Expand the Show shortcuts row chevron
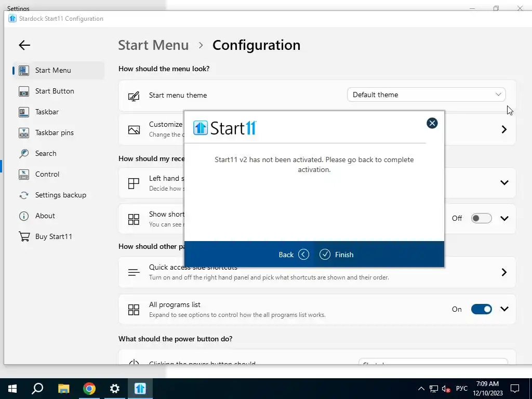Screen dimensions: 532x399 click(x=504, y=218)
